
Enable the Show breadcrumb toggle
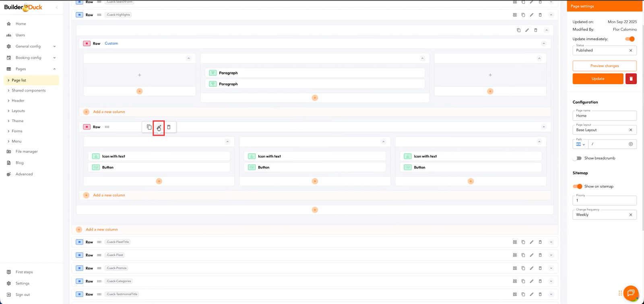coord(578,158)
